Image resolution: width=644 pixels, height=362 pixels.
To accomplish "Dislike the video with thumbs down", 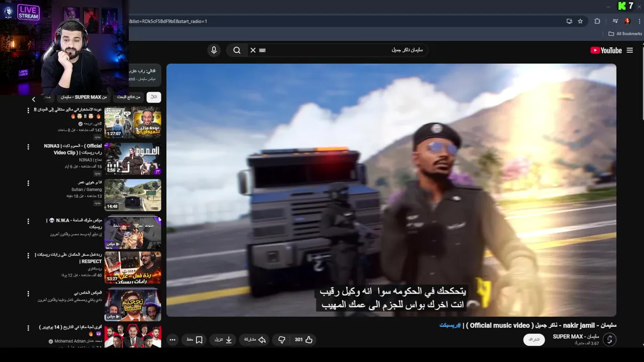I will (282, 340).
